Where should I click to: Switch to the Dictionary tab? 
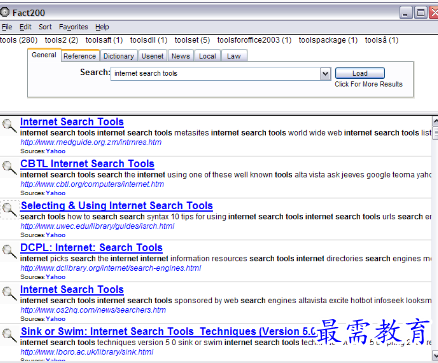tap(118, 56)
